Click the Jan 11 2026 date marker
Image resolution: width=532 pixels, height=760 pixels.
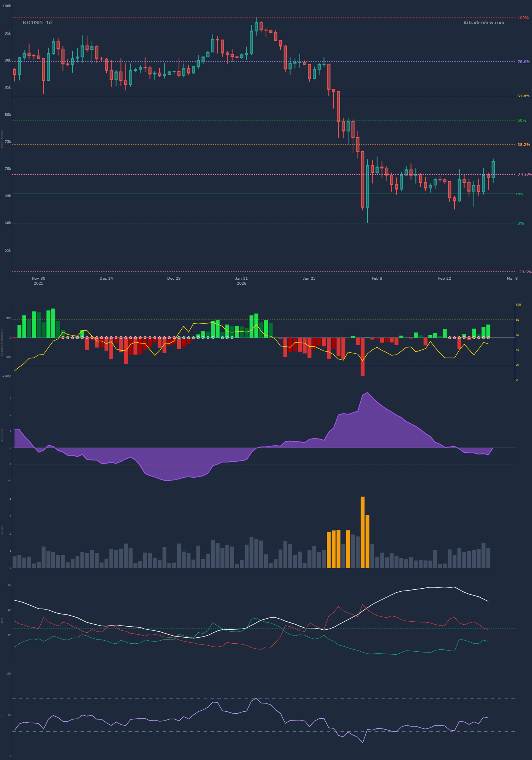(x=241, y=281)
